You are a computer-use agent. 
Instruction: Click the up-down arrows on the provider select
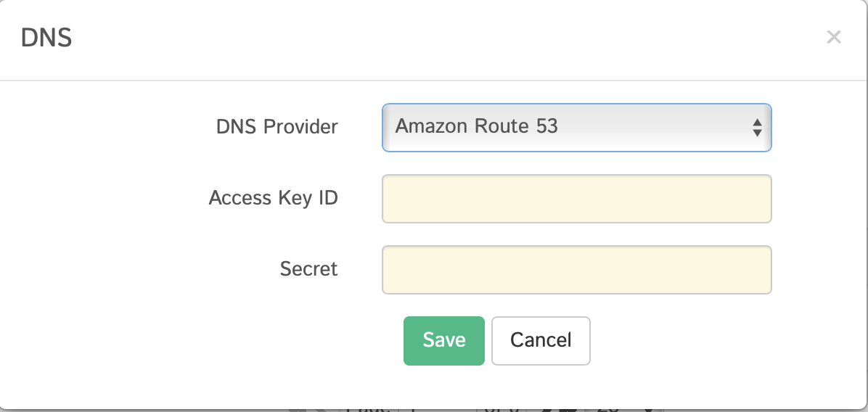756,128
